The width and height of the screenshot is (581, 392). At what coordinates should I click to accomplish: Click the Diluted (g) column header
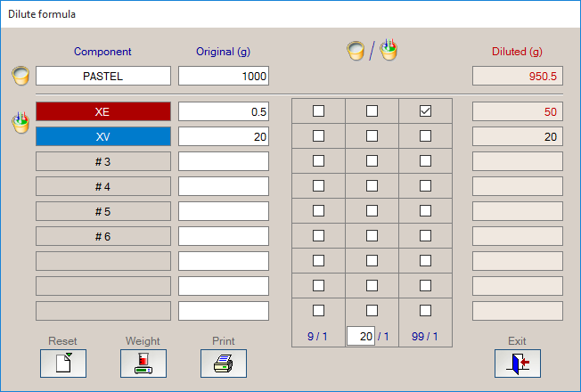tap(517, 51)
